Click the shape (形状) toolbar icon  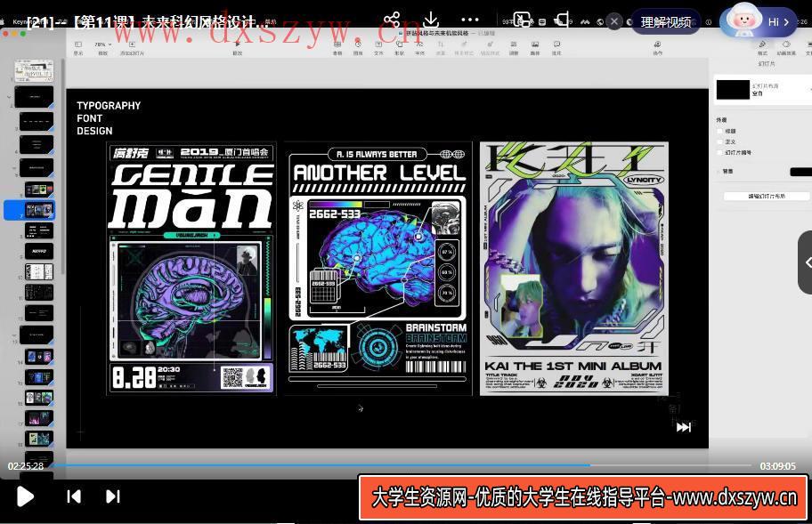(399, 44)
